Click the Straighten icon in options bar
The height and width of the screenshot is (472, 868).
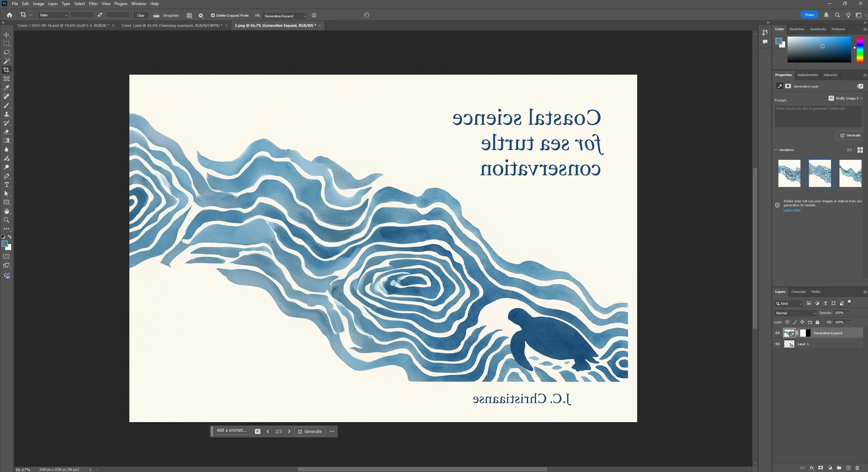[156, 15]
